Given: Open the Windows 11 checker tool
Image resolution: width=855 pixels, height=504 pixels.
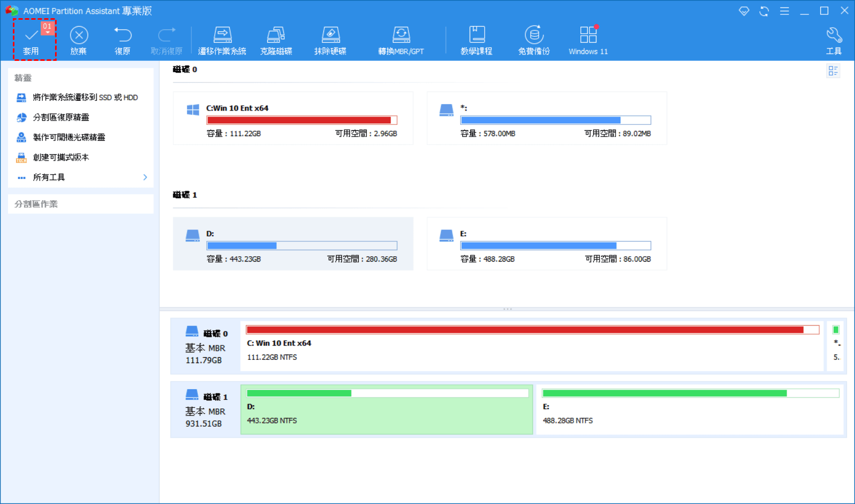Looking at the screenshot, I should 588,41.
